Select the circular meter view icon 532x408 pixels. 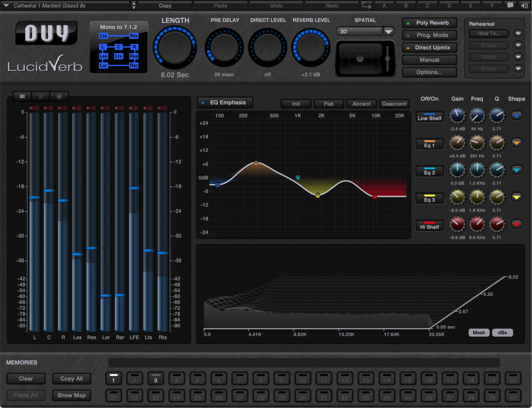(x=59, y=96)
